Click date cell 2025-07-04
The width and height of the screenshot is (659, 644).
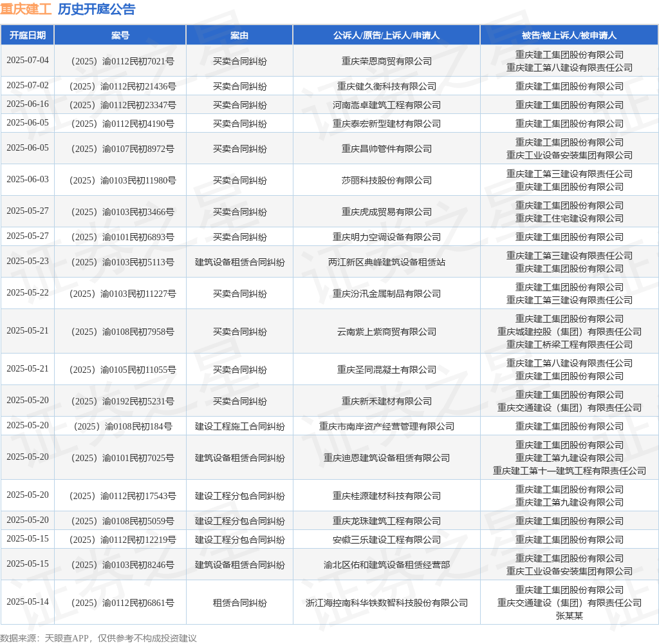click(x=28, y=60)
